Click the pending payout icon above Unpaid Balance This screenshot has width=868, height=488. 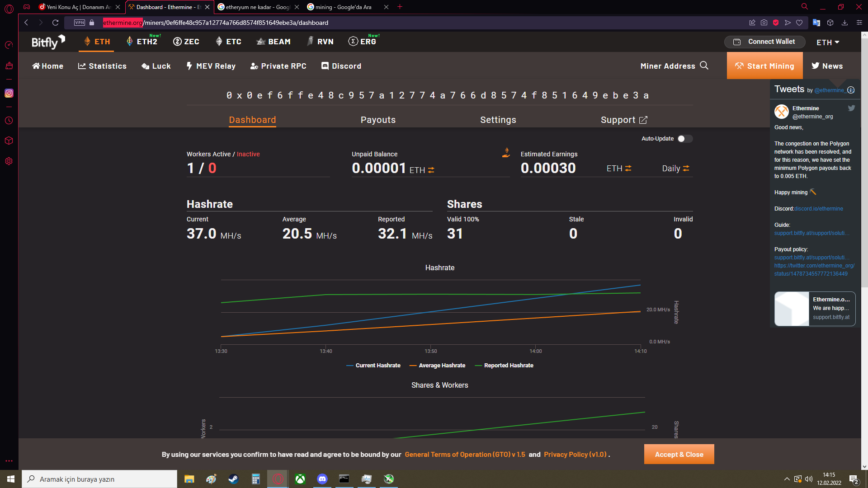coord(506,153)
